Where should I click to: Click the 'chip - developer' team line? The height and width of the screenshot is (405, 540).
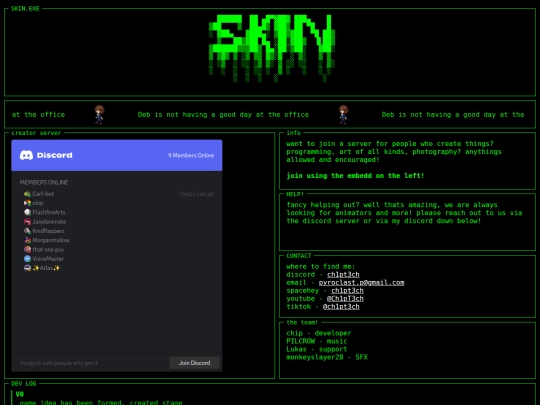[319, 333]
